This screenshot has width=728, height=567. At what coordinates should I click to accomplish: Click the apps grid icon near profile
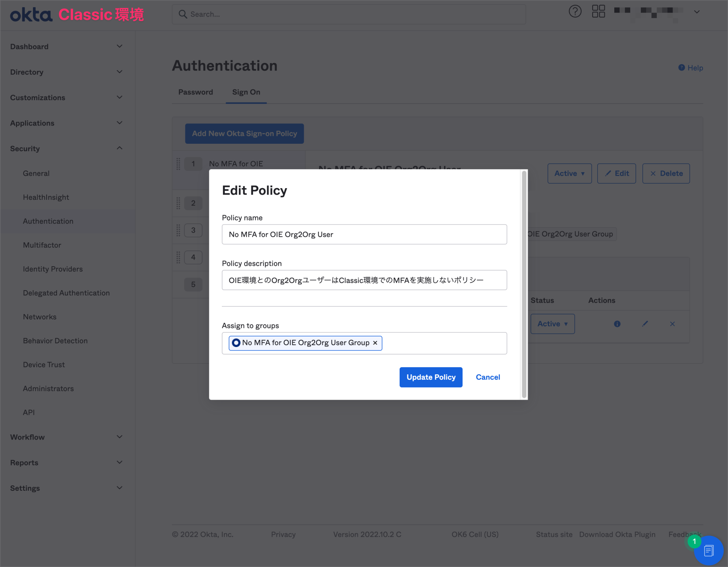click(x=598, y=11)
